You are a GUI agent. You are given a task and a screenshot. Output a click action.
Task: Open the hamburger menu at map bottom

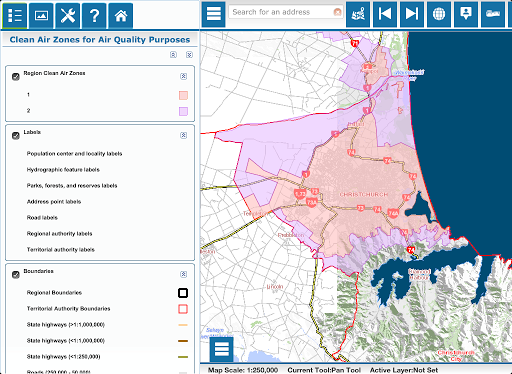pos(222,349)
